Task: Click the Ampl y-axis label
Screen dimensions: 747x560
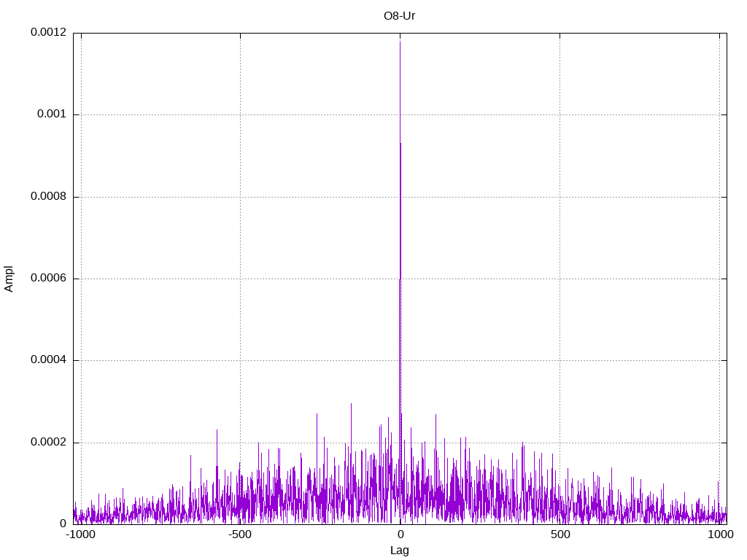Action: (x=9, y=279)
